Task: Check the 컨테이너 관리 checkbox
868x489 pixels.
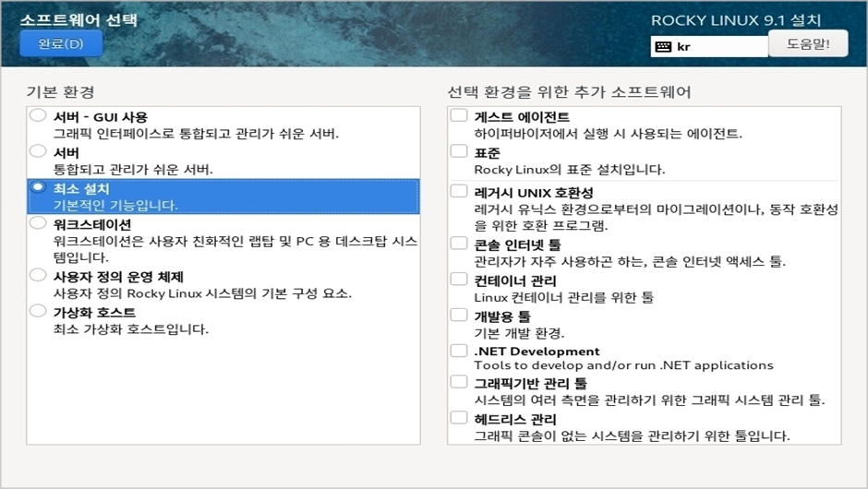Action: (459, 279)
